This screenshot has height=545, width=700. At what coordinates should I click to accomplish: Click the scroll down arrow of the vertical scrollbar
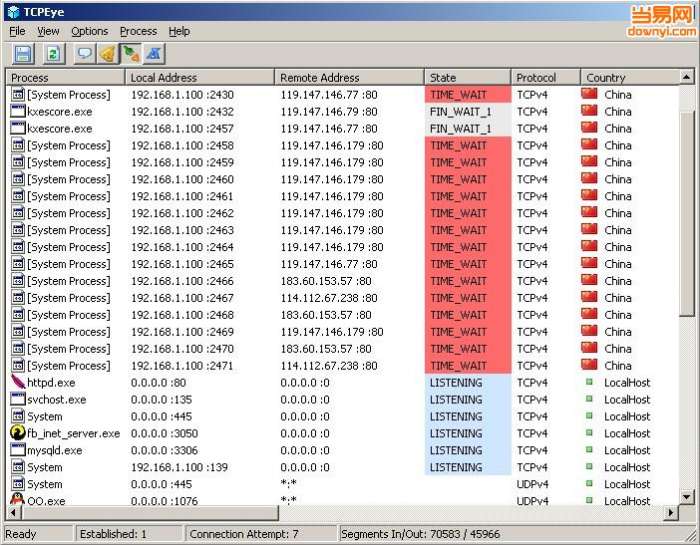[x=686, y=496]
